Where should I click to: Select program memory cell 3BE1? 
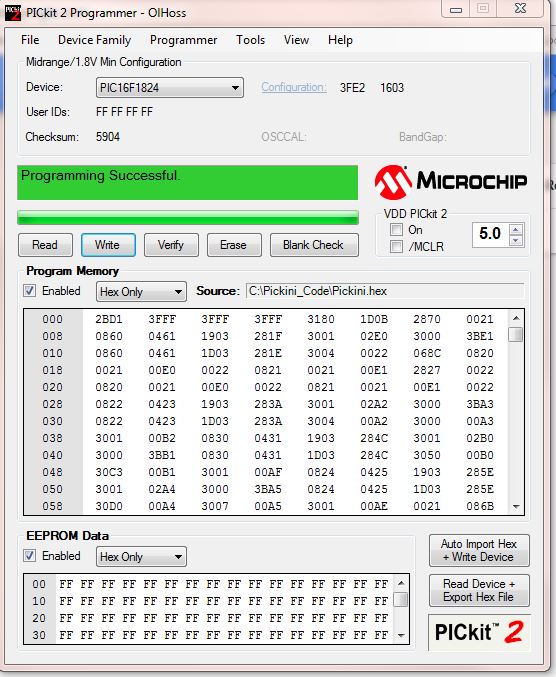pos(480,336)
